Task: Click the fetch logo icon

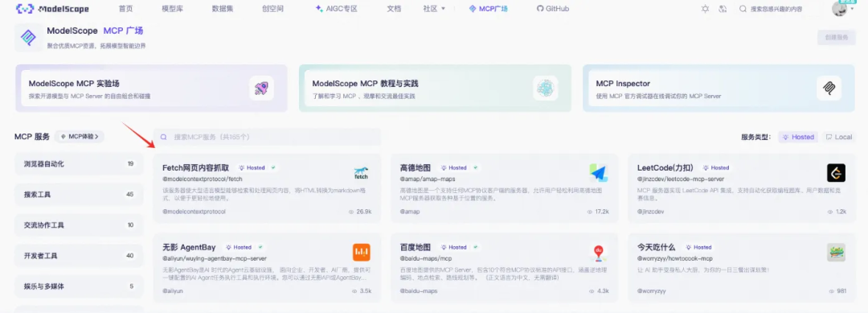Action: (x=362, y=173)
